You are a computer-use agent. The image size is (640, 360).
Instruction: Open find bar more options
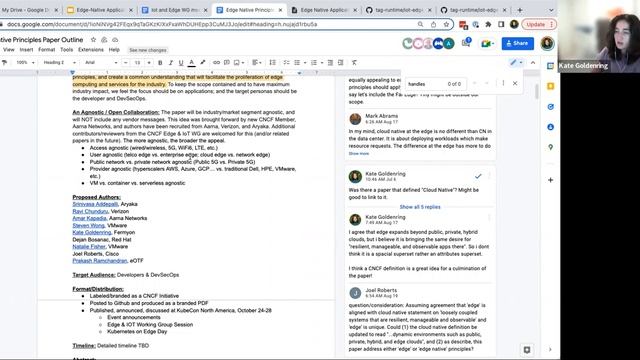pyautogui.click(x=503, y=83)
